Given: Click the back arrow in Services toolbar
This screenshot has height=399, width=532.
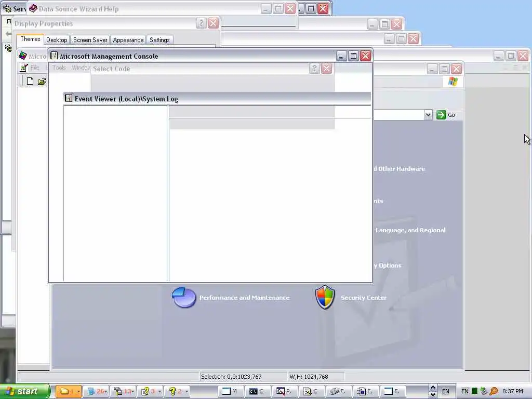Looking at the screenshot, I should click(8, 34).
